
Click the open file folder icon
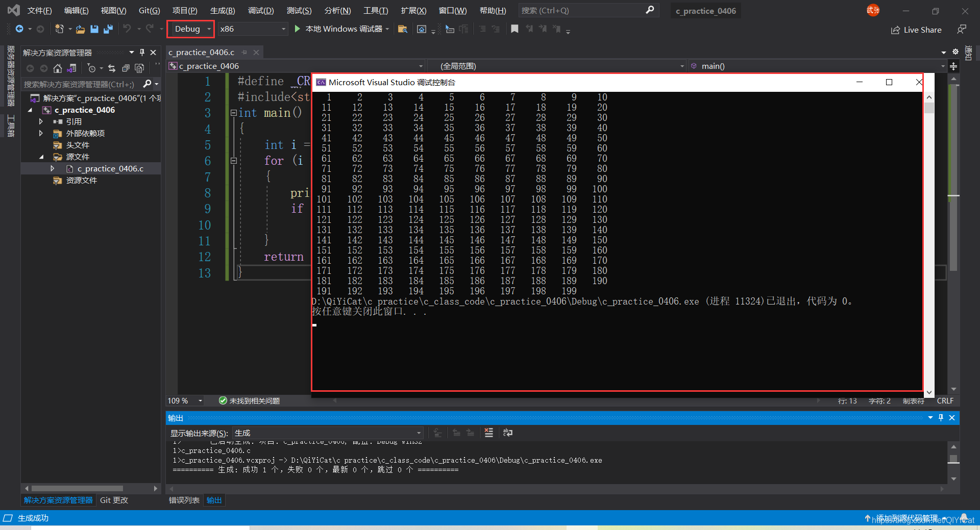pyautogui.click(x=80, y=29)
